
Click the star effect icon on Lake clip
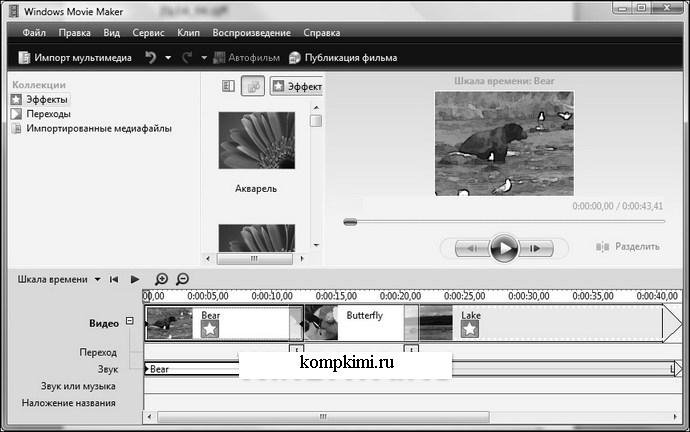coord(469,330)
